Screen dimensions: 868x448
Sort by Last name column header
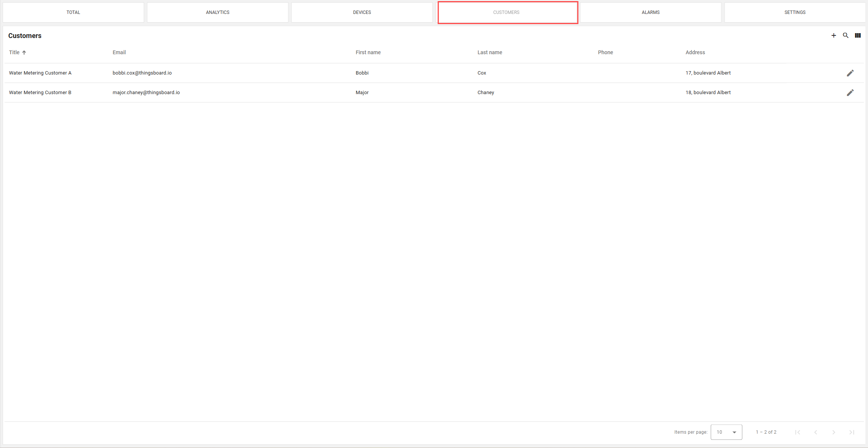(x=489, y=52)
